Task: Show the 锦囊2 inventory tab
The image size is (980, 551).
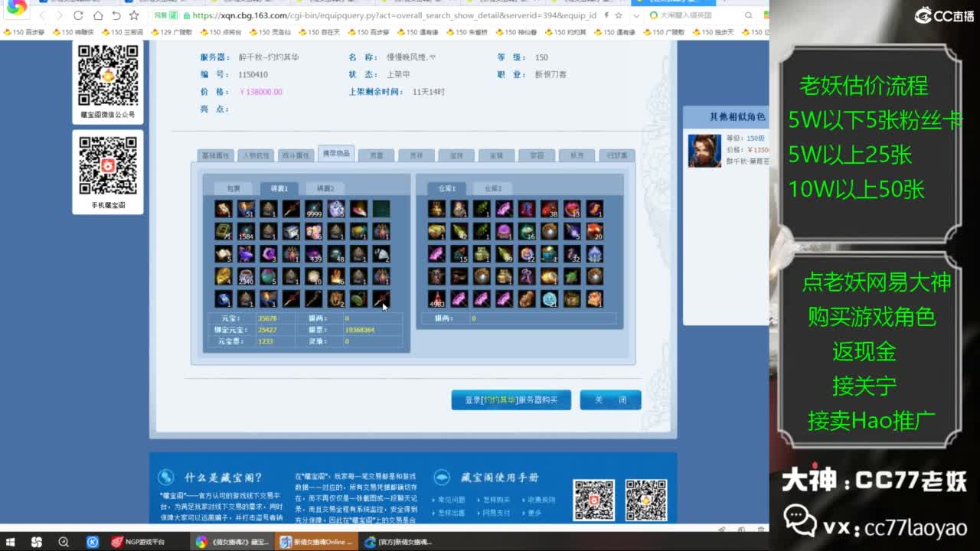Action: tap(325, 188)
